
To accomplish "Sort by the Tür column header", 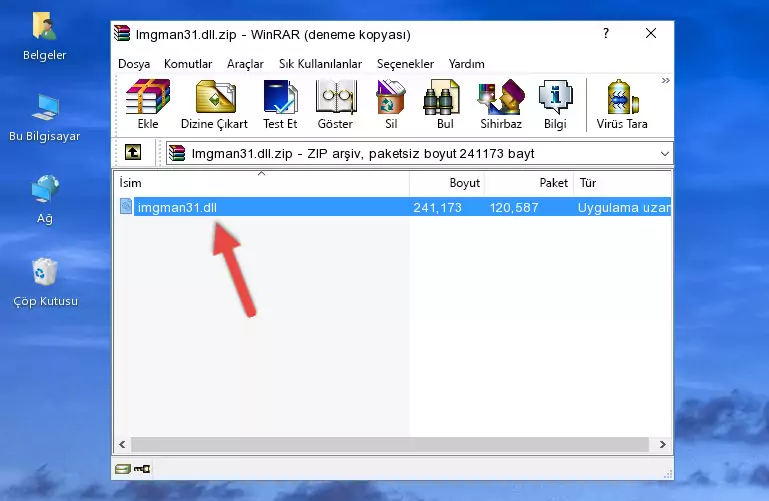I will (622, 183).
